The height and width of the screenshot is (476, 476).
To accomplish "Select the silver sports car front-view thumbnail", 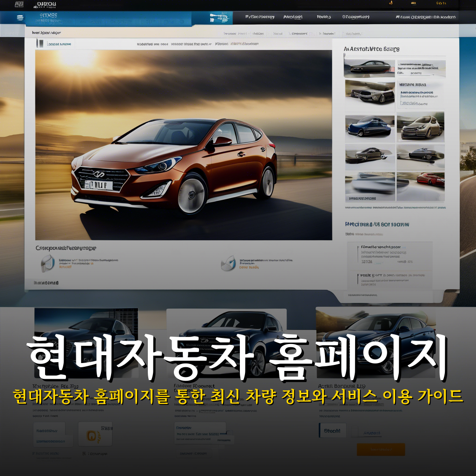I will [370, 93].
